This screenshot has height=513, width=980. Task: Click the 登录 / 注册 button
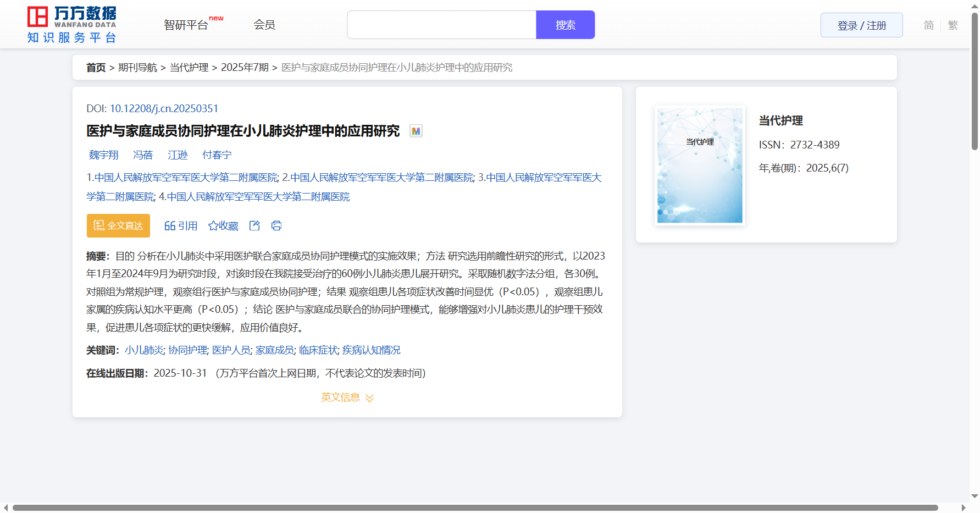click(861, 25)
